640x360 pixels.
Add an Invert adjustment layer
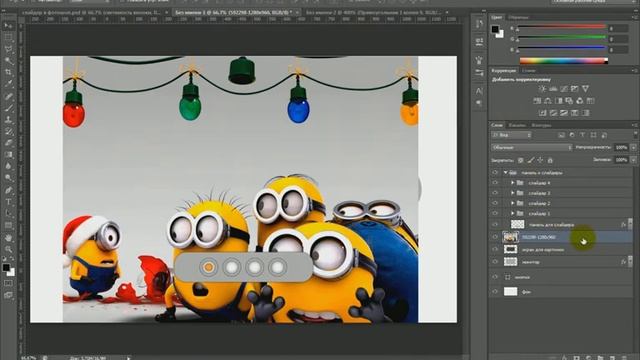(542, 113)
